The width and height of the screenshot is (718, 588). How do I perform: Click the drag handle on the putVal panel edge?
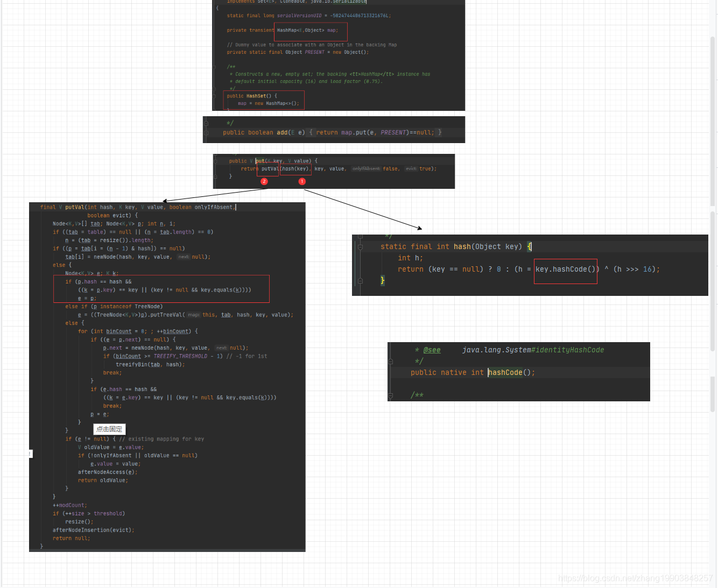[31, 454]
